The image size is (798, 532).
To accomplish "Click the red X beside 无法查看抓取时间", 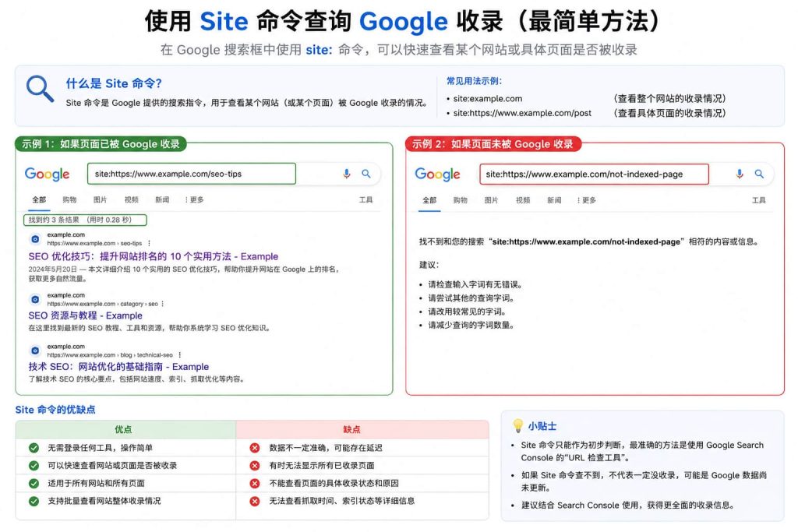I will [x=255, y=501].
